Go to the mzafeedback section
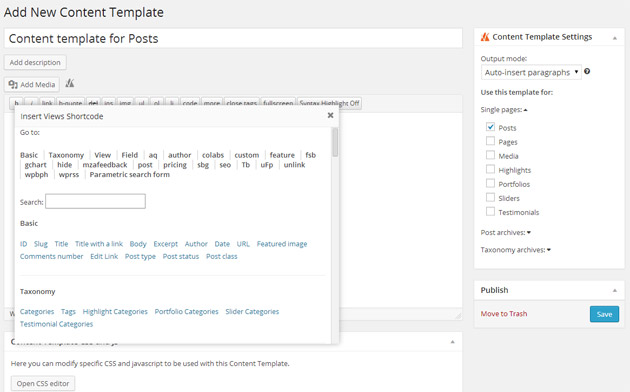630x392 pixels. pos(105,165)
